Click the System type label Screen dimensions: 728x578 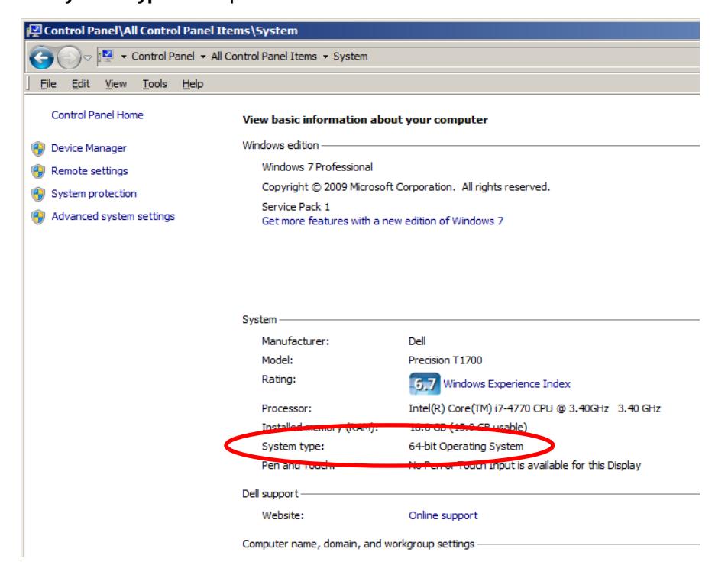point(293,446)
